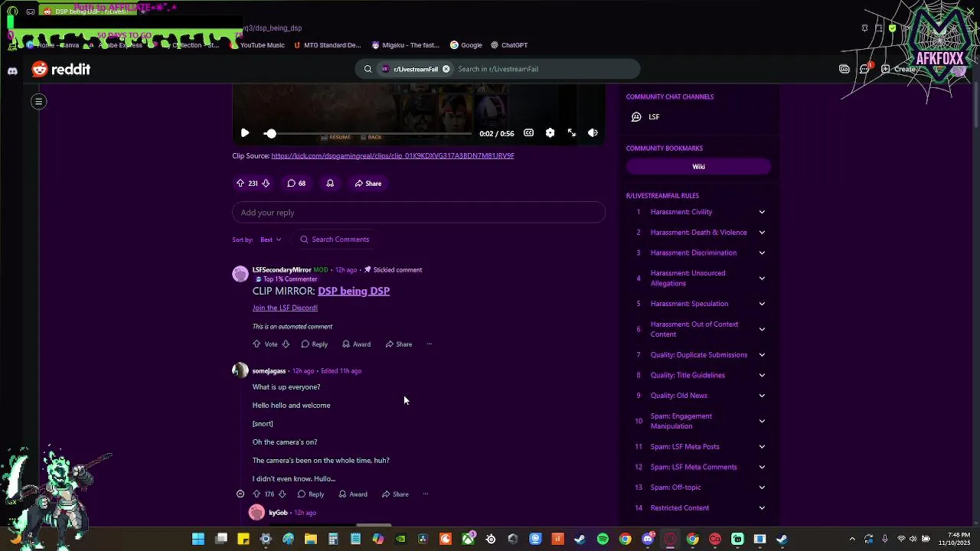The image size is (980, 551).
Task: Open video settings gear
Action: (x=550, y=133)
